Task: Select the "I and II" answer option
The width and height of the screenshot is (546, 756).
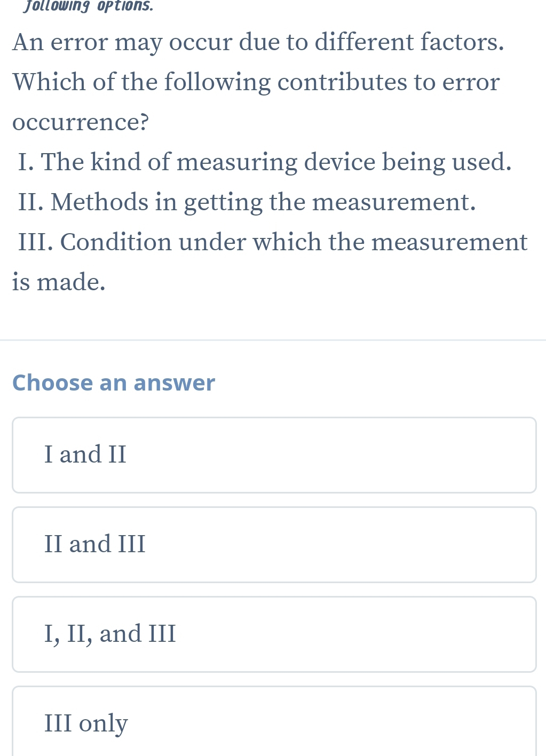Action: point(274,455)
